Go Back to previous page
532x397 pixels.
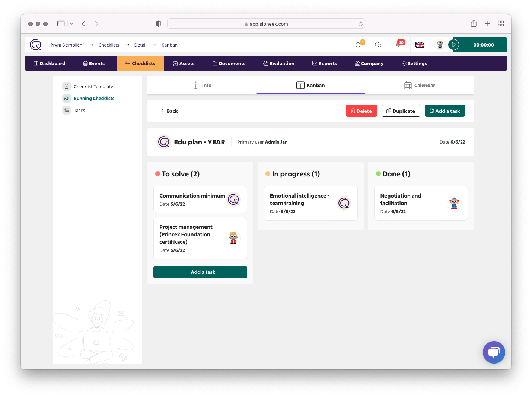pyautogui.click(x=169, y=111)
